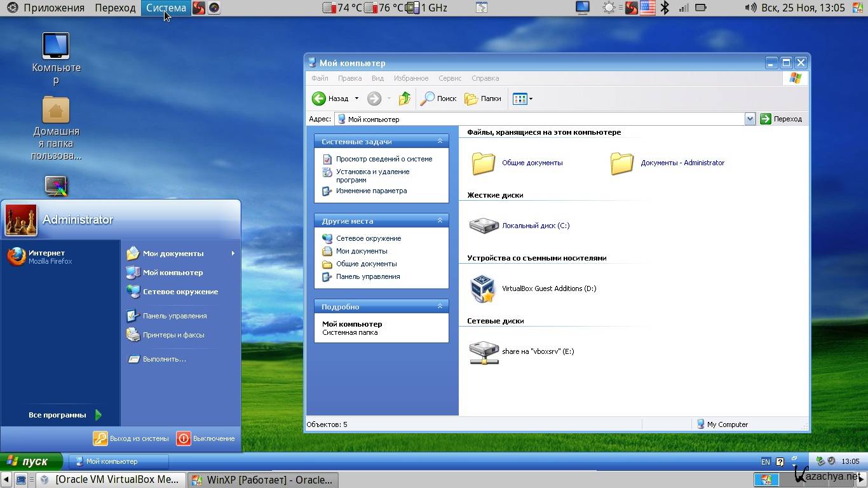Collapse the Системные задачи panel
This screenshot has height=488, width=868.
click(440, 141)
